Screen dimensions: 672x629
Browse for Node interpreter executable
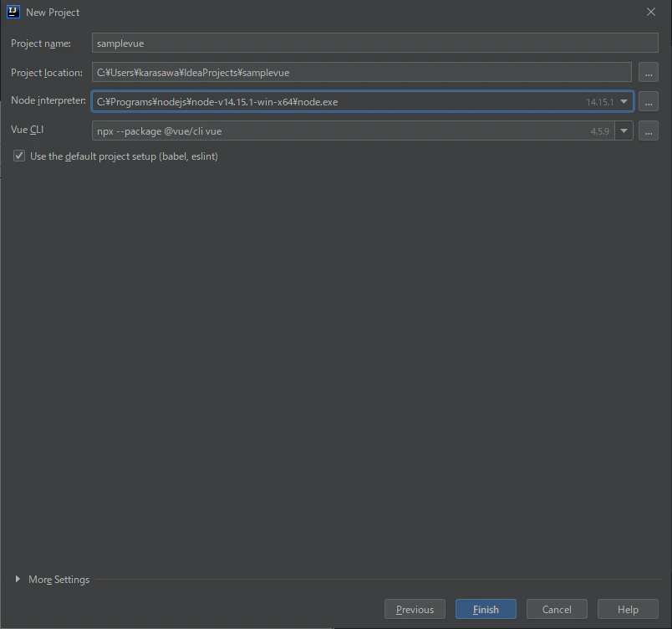point(649,101)
